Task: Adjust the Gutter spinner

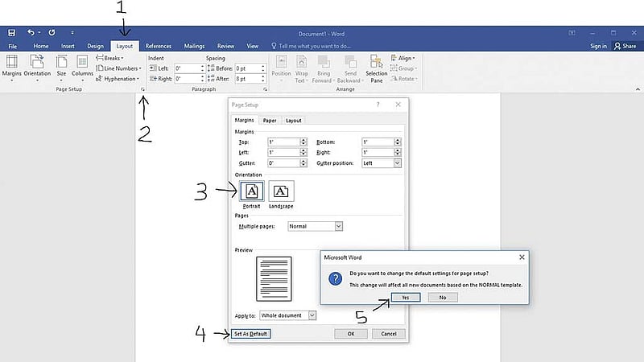Action: pyautogui.click(x=303, y=163)
